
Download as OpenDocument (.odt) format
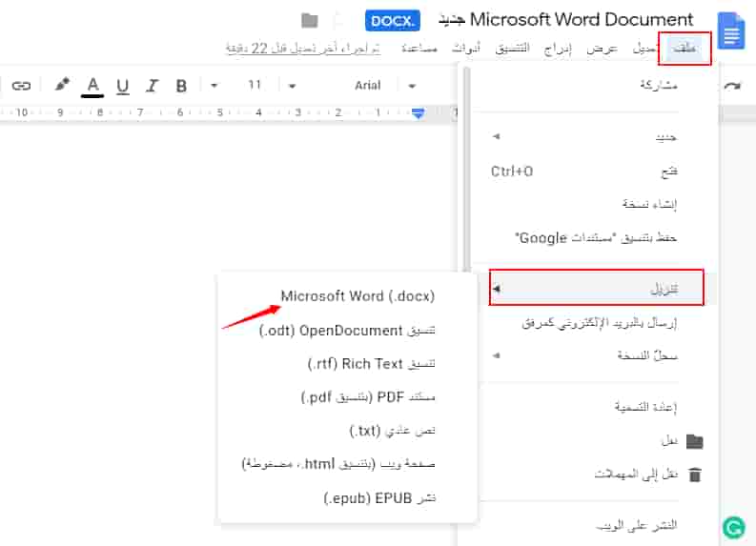tap(347, 330)
